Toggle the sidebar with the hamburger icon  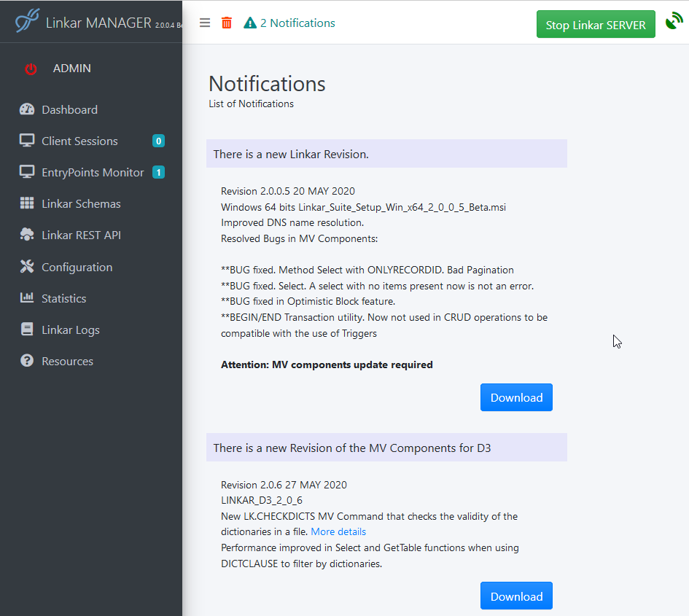tap(205, 23)
